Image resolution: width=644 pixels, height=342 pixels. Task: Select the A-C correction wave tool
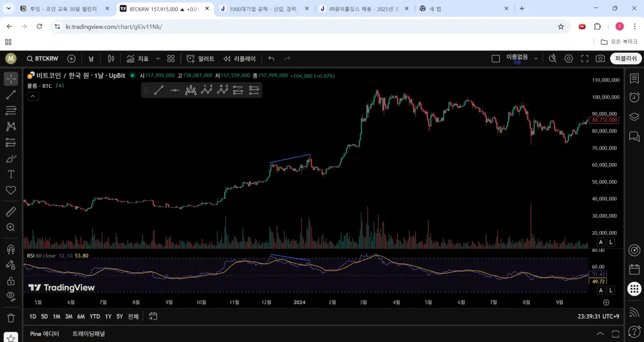point(223,90)
